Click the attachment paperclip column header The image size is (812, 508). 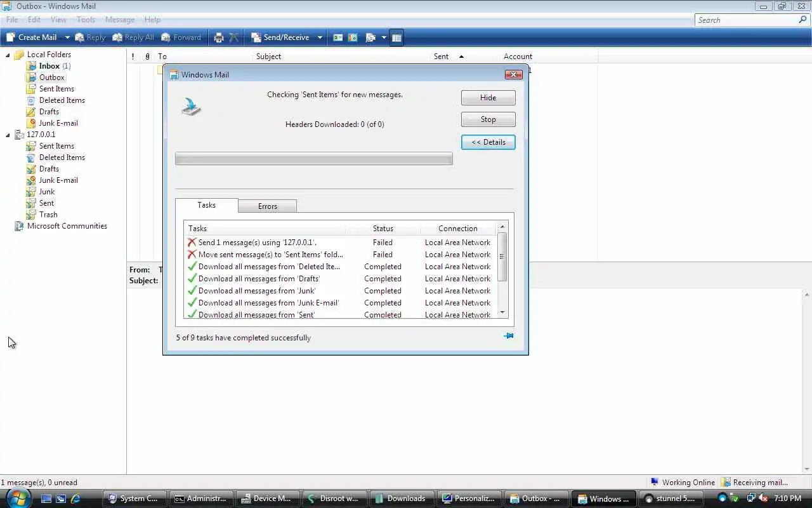(148, 57)
